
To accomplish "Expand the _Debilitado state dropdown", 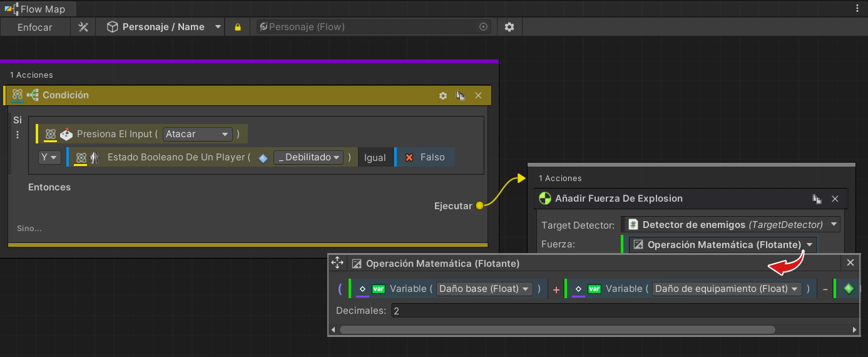I will click(x=309, y=158).
